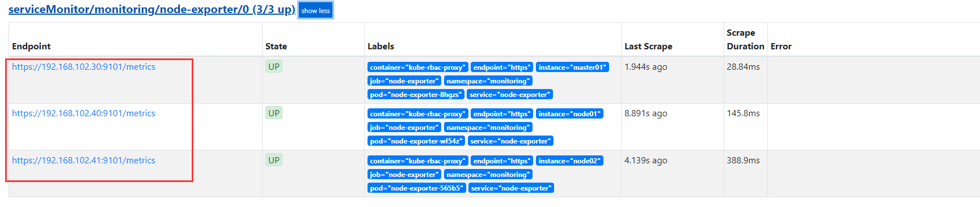Click the '8.891s ago' last scrape value

pos(646,113)
